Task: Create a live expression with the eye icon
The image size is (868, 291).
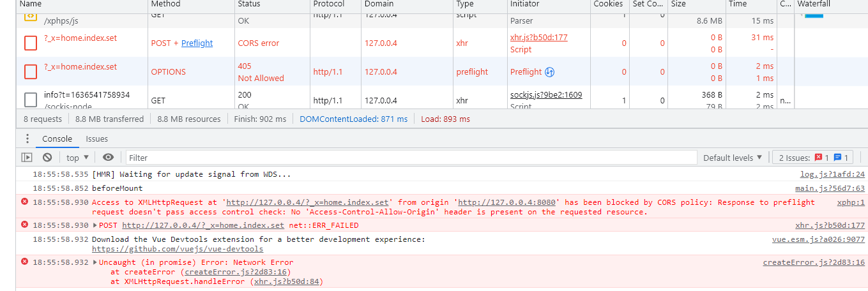Action: pyautogui.click(x=108, y=158)
